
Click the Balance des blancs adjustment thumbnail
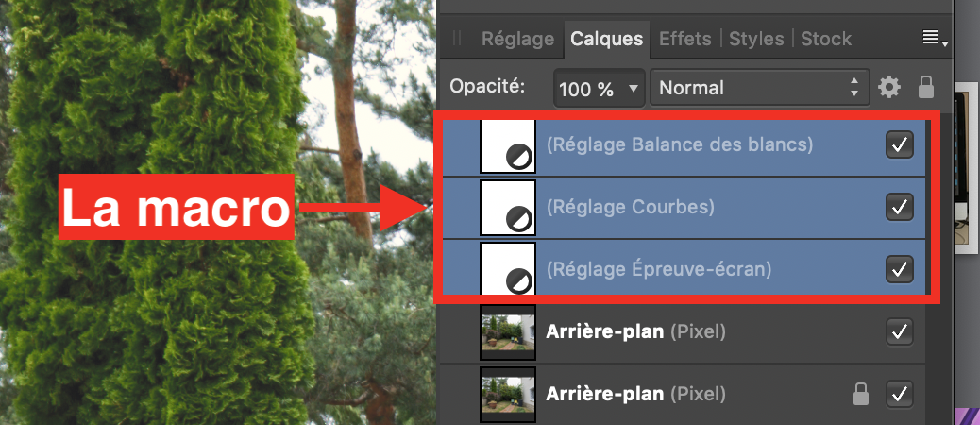click(x=508, y=145)
